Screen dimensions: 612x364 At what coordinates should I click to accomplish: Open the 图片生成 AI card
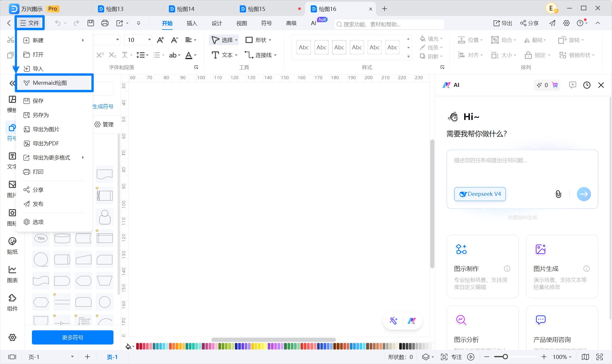click(562, 266)
